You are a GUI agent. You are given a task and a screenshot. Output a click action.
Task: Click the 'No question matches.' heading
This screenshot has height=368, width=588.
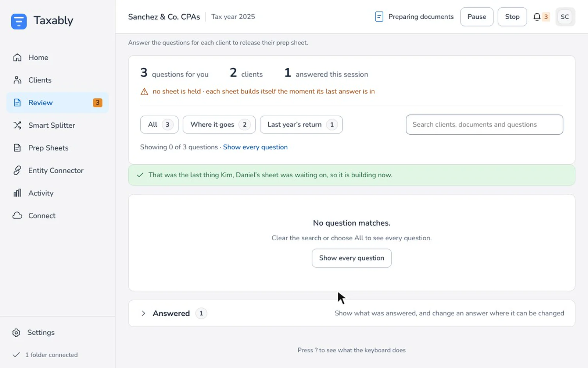click(x=352, y=223)
